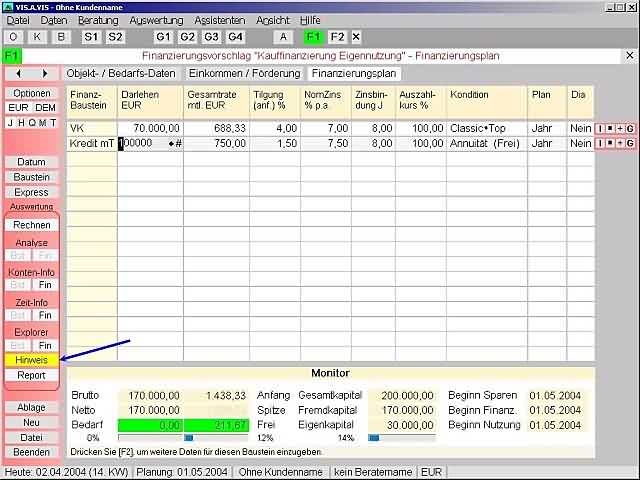Image resolution: width=640 pixels, height=480 pixels.
Task: Click the Express sidebar button
Action: coord(31,192)
